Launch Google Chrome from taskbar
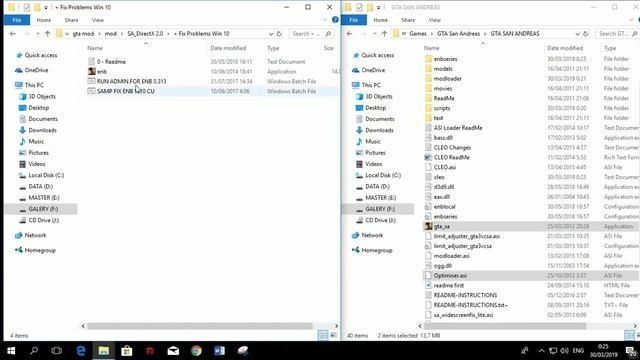Screen dimensions: 640x360 click(x=196, y=351)
